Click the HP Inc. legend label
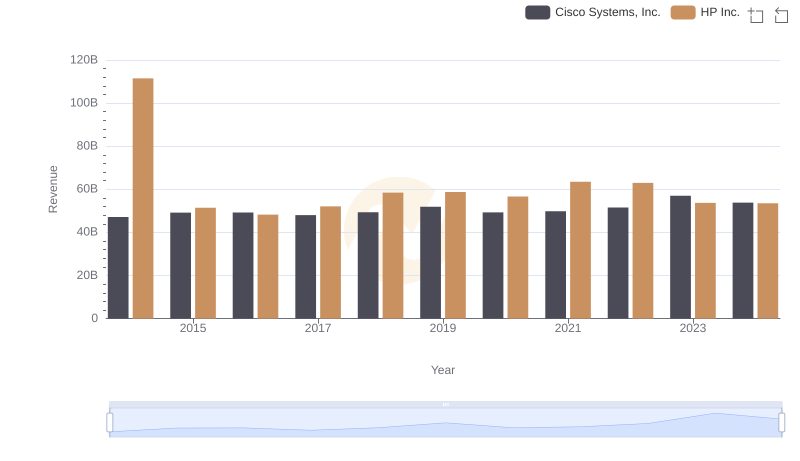This screenshot has width=800, height=461. [x=720, y=12]
